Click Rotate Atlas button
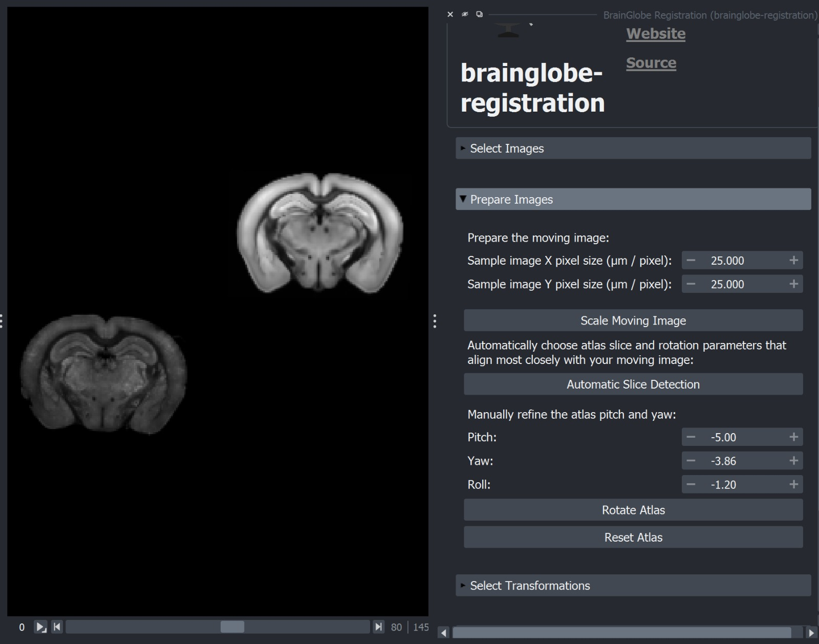The height and width of the screenshot is (644, 819). [633, 510]
